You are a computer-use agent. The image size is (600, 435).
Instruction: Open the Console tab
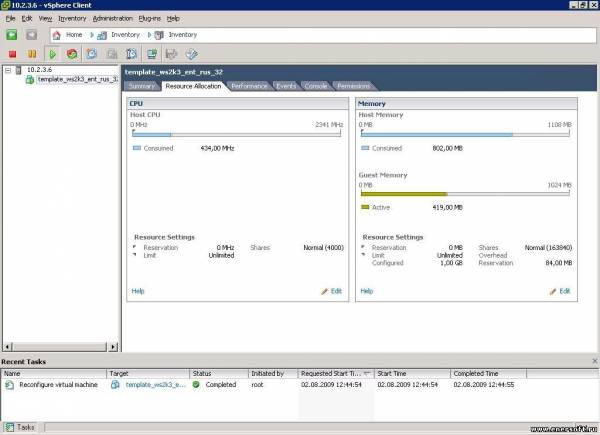coord(316,86)
